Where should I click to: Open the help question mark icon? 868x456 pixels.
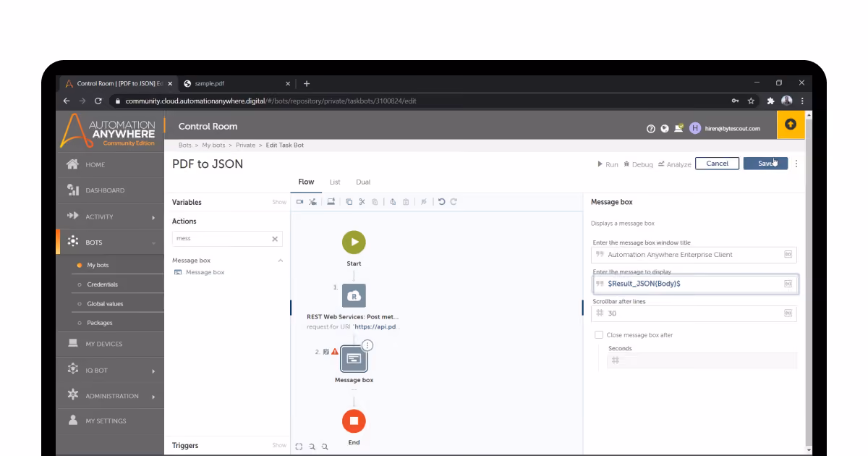tap(651, 129)
